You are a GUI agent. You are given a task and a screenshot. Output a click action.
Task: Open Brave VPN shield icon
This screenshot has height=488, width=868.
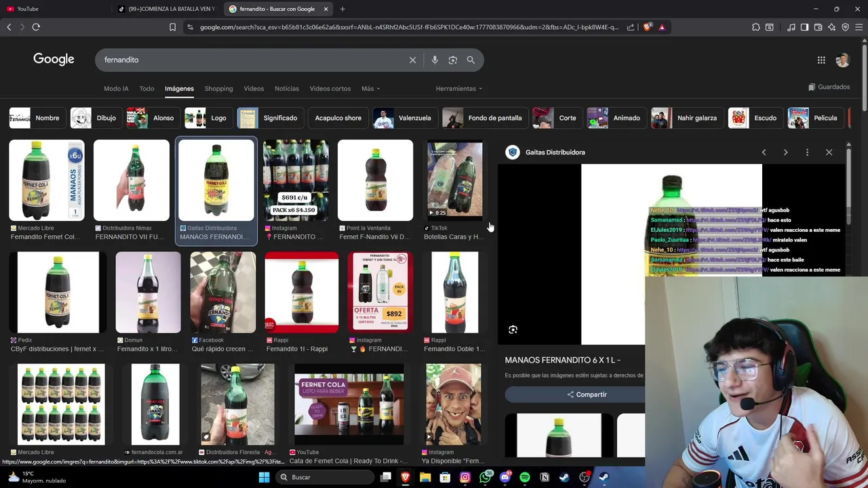(x=845, y=27)
